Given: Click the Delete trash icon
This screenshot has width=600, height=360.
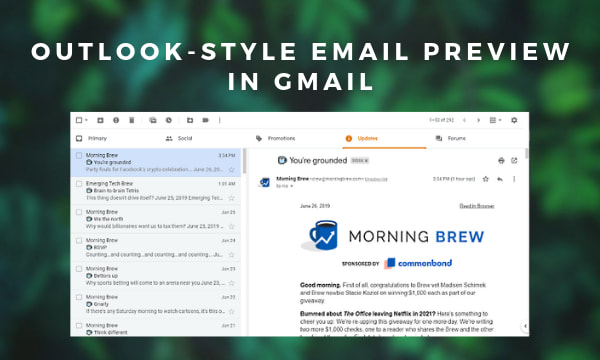Looking at the screenshot, I should coord(132,120).
